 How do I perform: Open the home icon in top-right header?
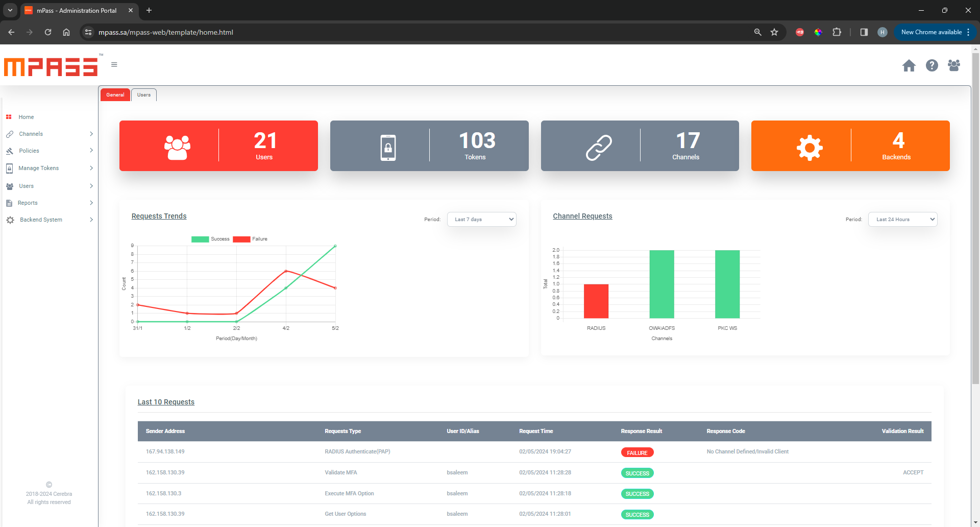(x=909, y=65)
